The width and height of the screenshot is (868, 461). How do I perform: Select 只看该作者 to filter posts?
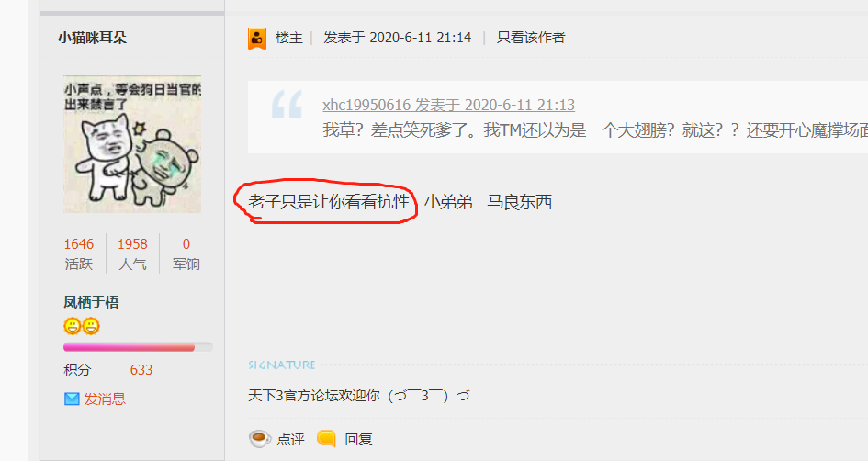(x=531, y=38)
